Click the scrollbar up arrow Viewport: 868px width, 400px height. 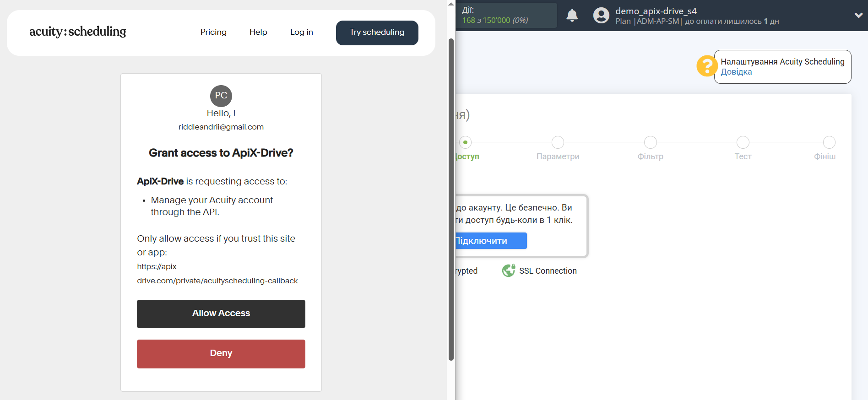[451, 4]
